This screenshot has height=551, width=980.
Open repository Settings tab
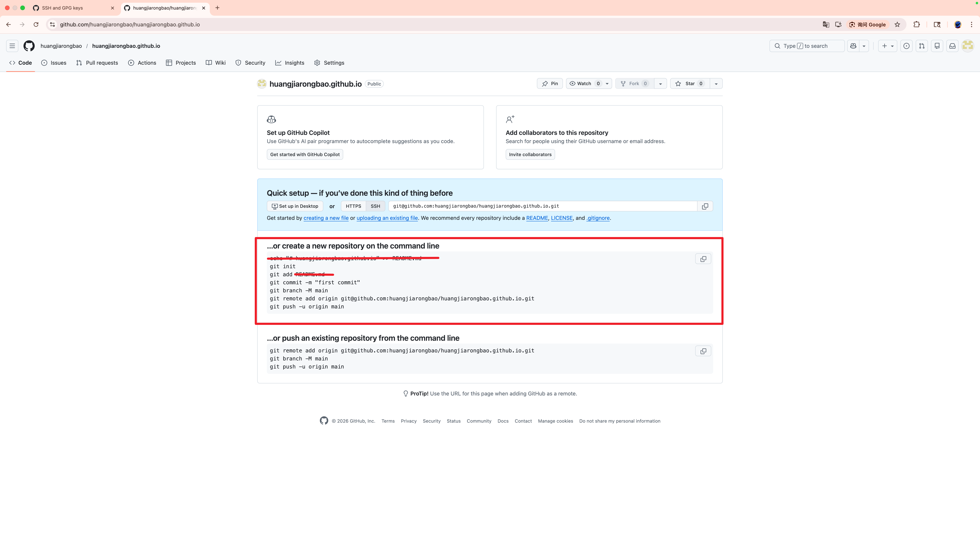[x=329, y=63]
